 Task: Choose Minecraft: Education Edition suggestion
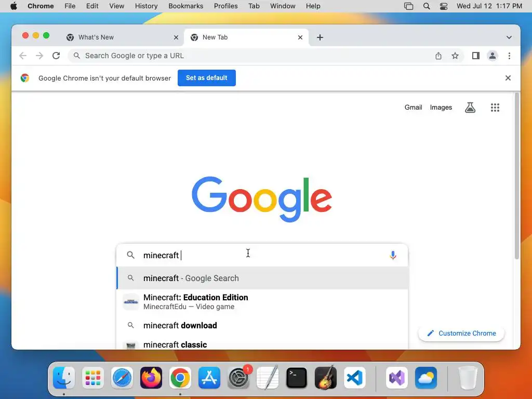[x=262, y=302]
